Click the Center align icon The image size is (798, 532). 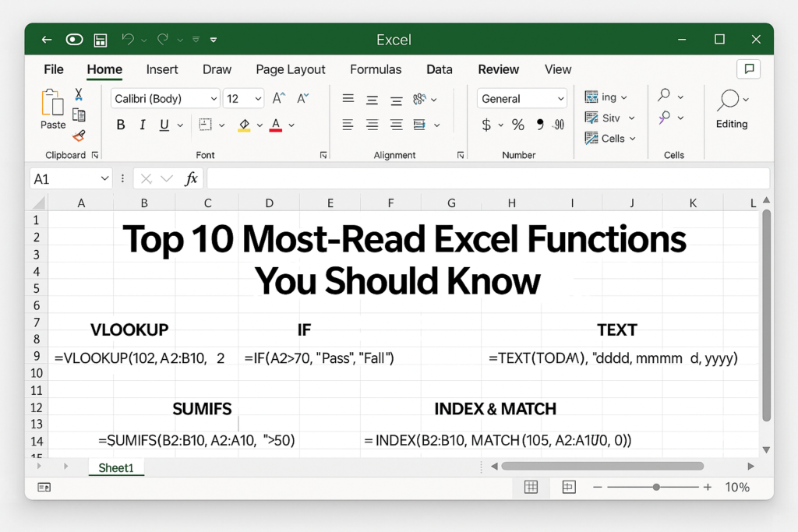372,125
